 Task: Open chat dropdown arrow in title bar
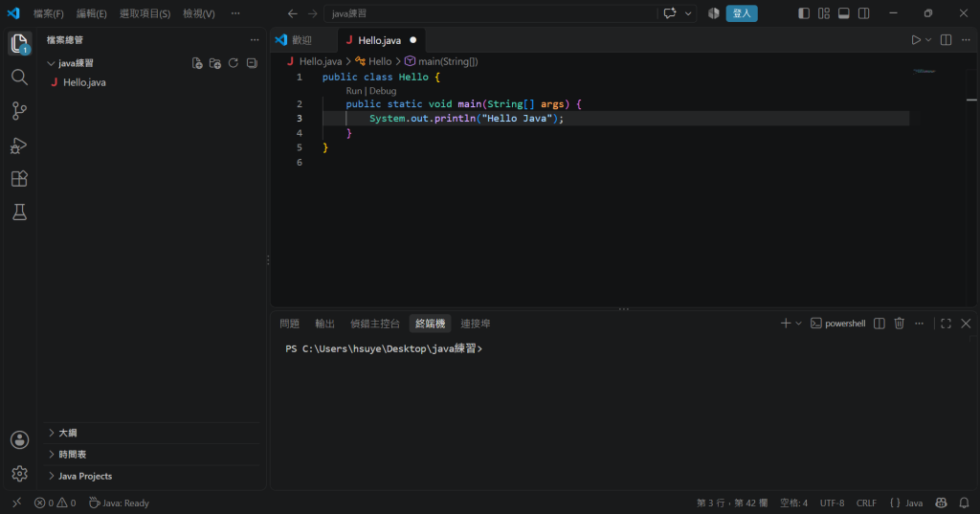(688, 13)
